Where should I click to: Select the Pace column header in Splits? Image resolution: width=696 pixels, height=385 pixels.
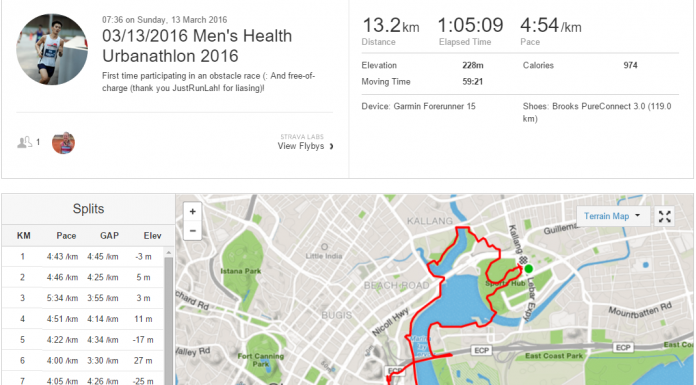[66, 236]
